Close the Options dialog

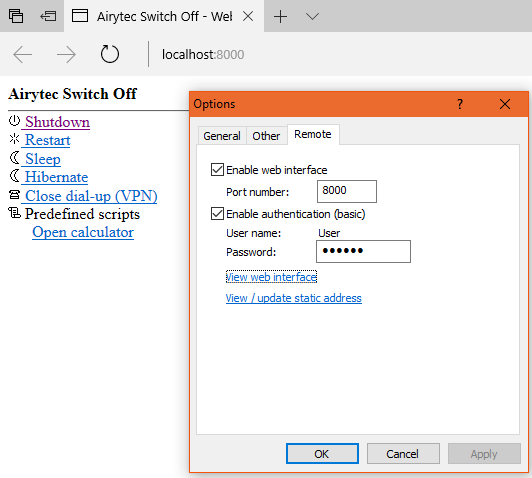(x=505, y=104)
